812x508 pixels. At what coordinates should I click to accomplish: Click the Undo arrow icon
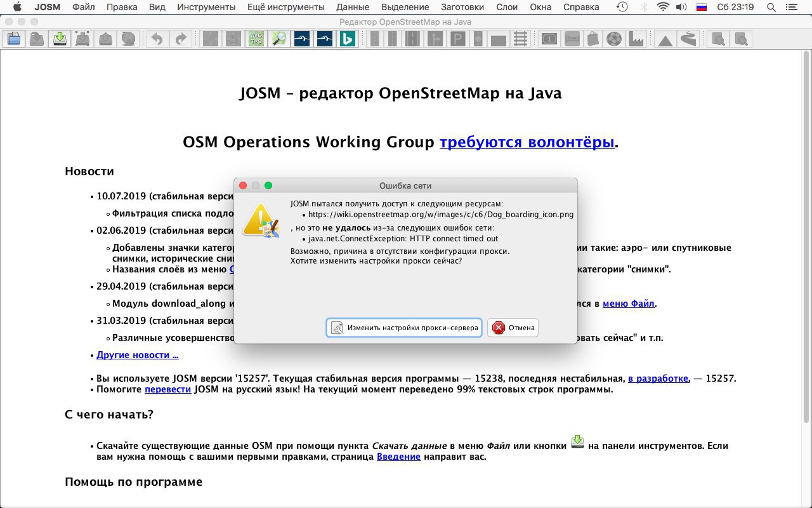157,39
